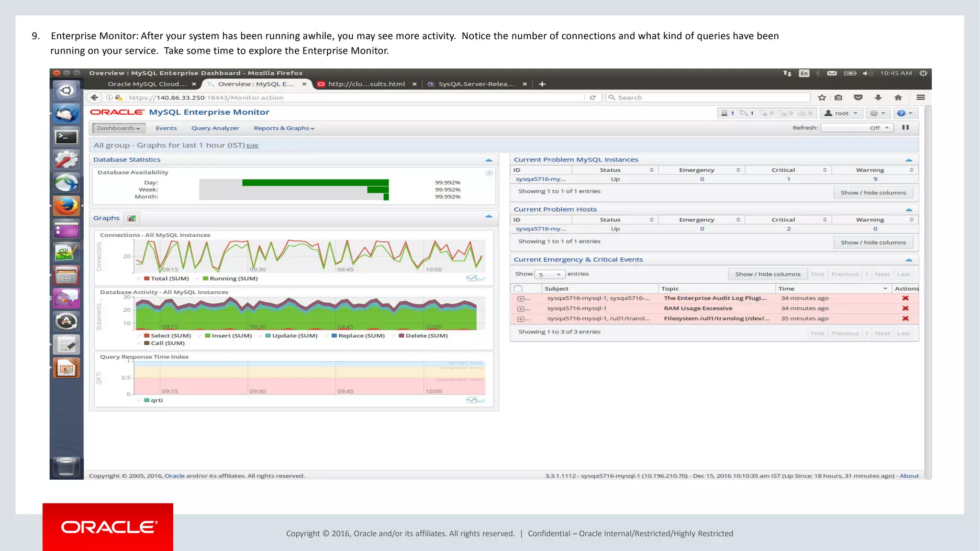Open the settings gear dropdown in Monitor
This screenshot has width=980, height=551.
coord(878,113)
